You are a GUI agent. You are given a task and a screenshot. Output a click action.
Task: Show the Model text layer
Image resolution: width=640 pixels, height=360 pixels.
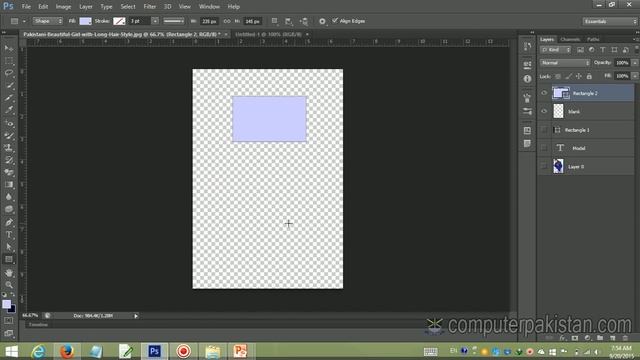(x=544, y=148)
